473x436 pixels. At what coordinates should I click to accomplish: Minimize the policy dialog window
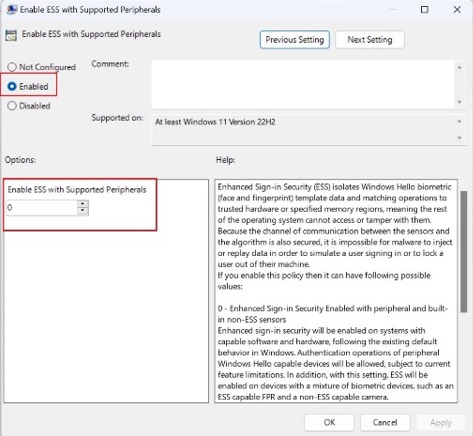click(393, 9)
